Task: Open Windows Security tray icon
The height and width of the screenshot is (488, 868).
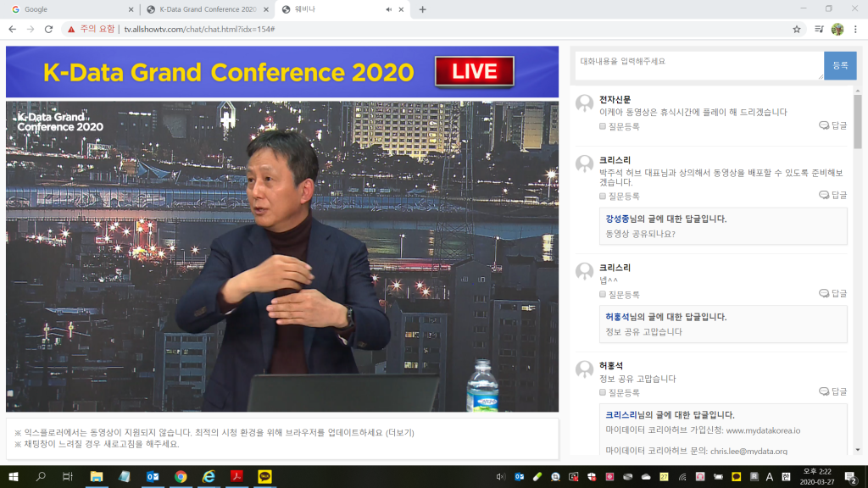Action: click(x=591, y=476)
